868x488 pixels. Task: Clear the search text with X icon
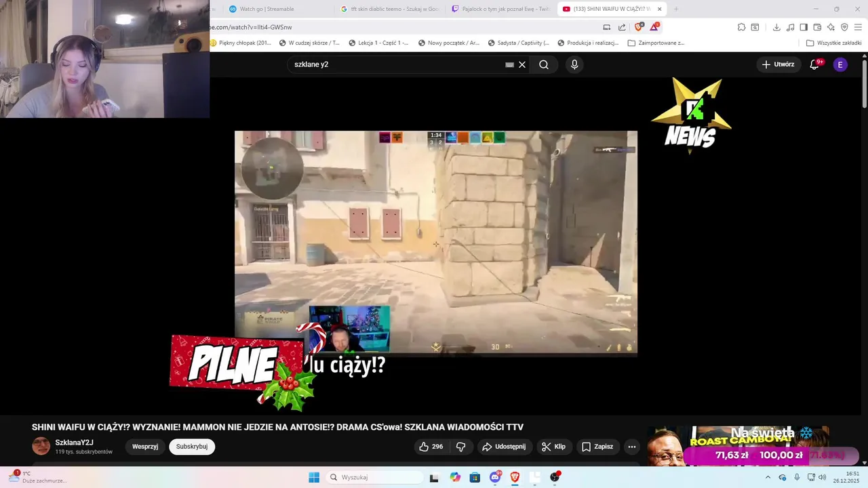pos(522,64)
